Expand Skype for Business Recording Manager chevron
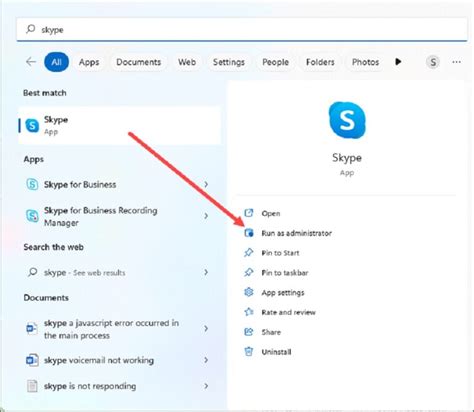474x412 pixels. (206, 216)
